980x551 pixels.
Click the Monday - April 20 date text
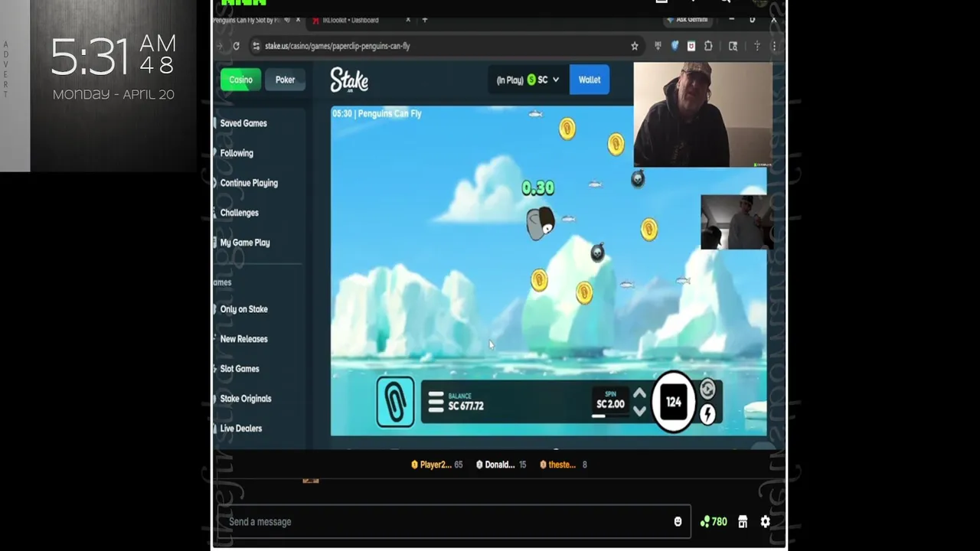point(113,95)
